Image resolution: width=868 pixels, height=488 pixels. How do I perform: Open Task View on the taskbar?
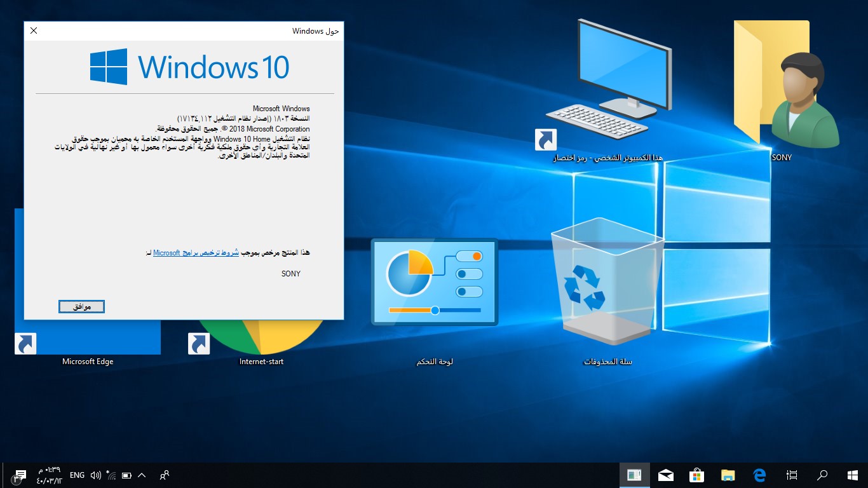coord(792,475)
